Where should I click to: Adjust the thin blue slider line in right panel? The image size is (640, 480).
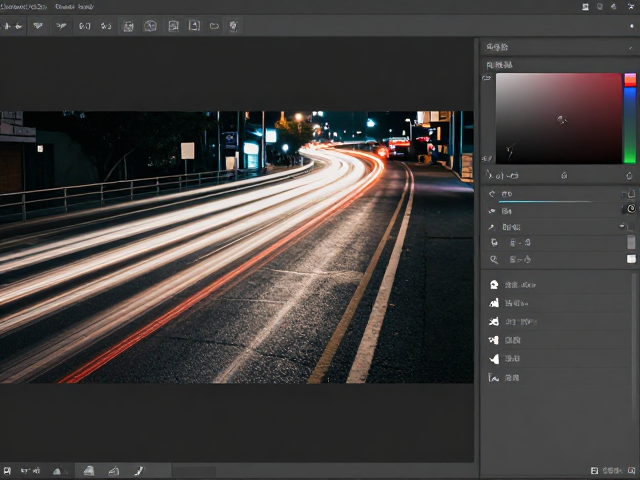pyautogui.click(x=544, y=202)
